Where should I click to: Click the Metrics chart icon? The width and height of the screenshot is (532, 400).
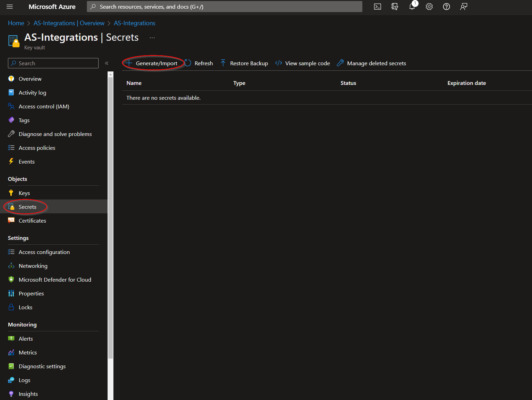(11, 352)
